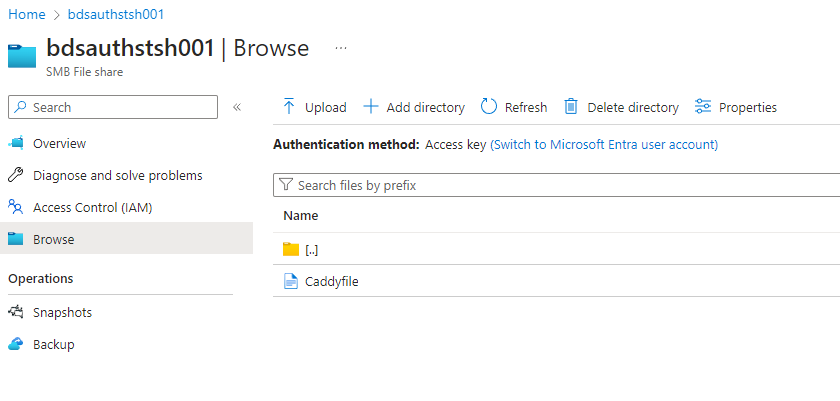Image resolution: width=840 pixels, height=401 pixels.
Task: Click the Snapshots icon in the sidebar
Action: [16, 312]
